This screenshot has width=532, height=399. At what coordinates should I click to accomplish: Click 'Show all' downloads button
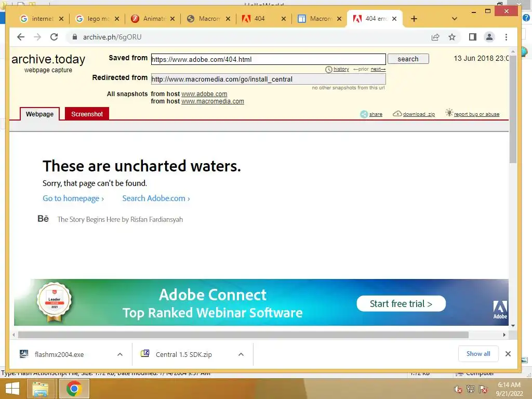click(x=478, y=354)
